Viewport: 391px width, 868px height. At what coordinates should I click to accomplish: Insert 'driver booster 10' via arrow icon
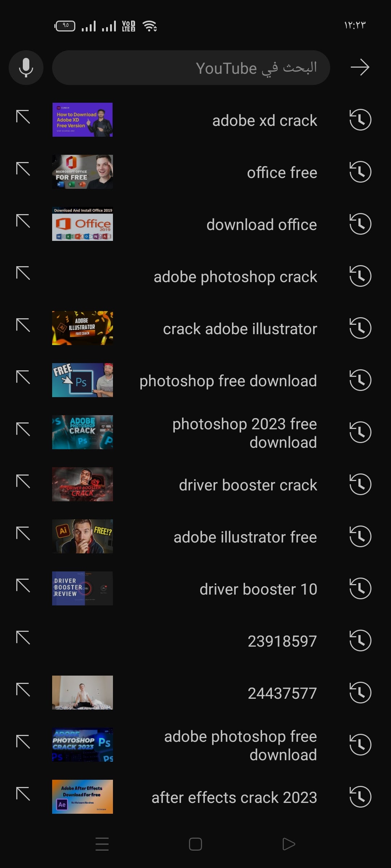23,586
